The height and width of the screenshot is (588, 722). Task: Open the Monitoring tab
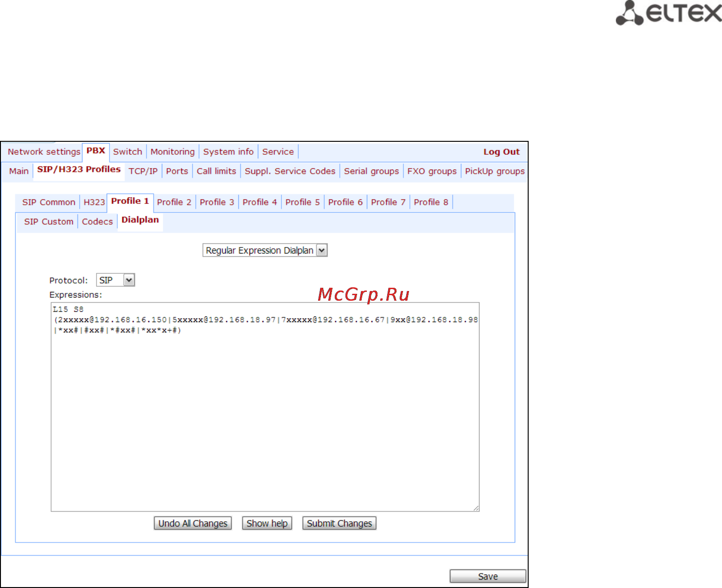[173, 152]
